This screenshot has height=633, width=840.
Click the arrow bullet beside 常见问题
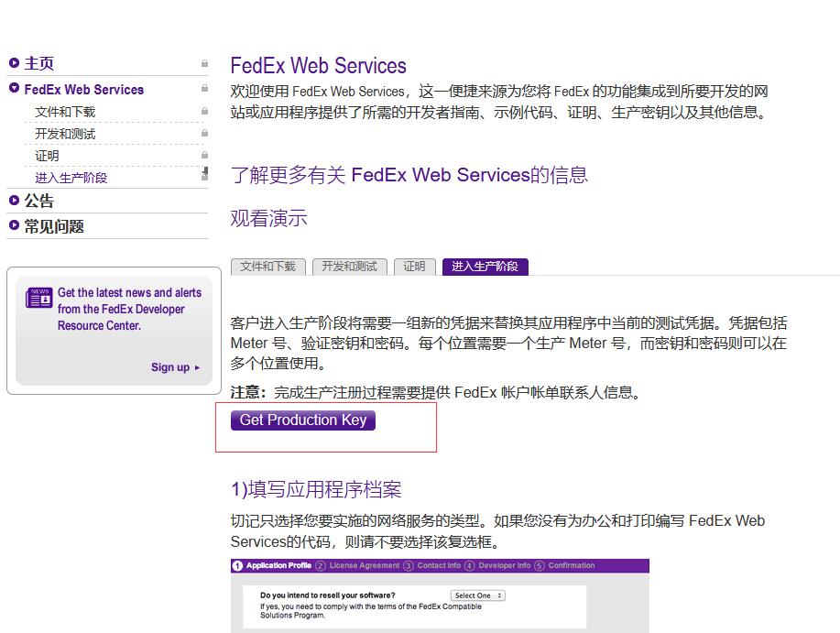click(14, 225)
